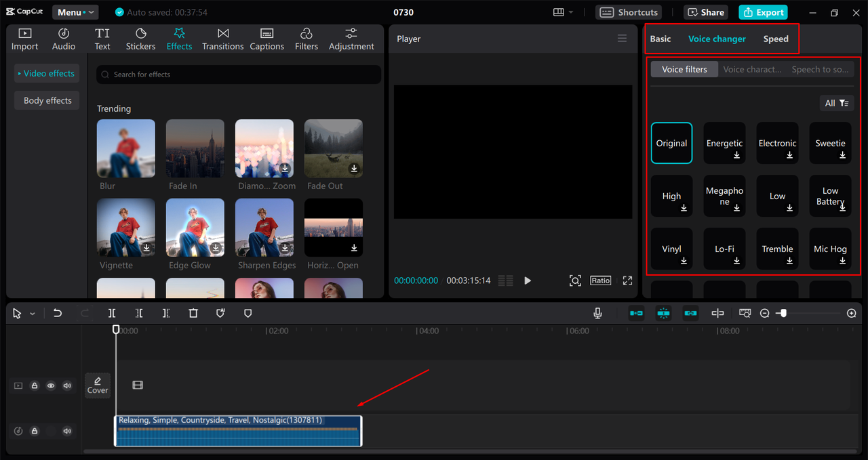
Task: Apply the Electronic voice filter
Action: click(777, 143)
